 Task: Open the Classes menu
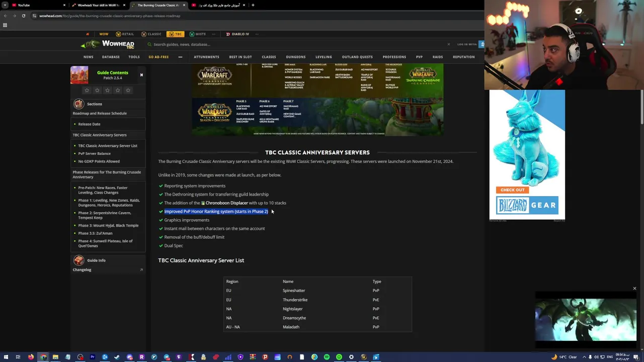pos(269,57)
